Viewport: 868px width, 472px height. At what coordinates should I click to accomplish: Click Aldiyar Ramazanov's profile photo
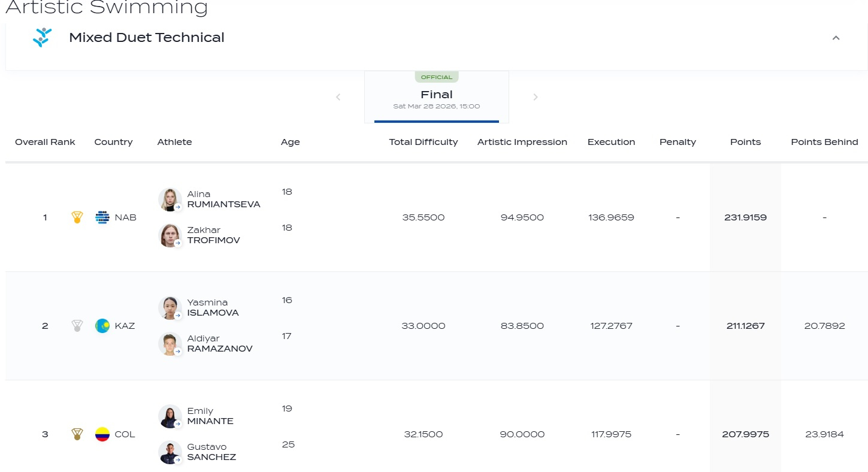click(x=170, y=344)
